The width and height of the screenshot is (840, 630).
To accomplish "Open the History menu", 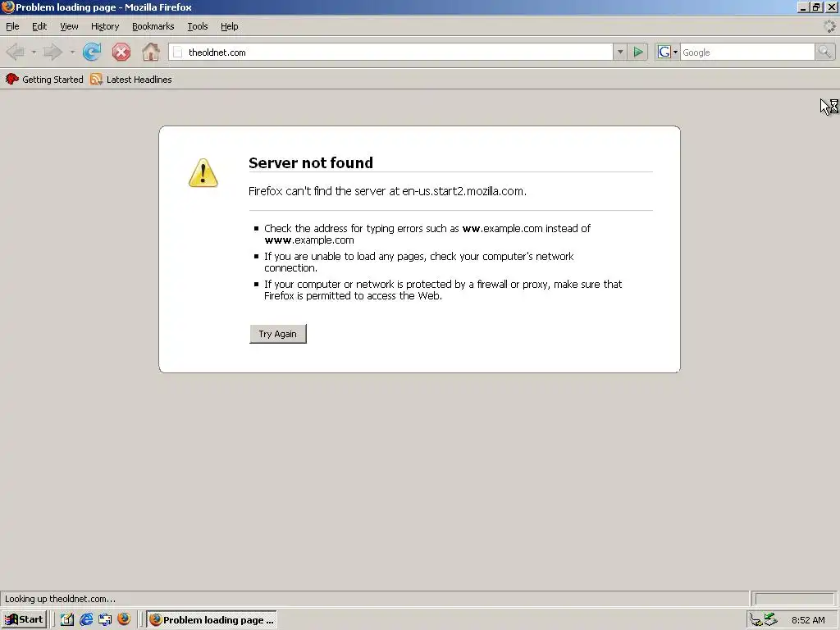I will (x=105, y=26).
